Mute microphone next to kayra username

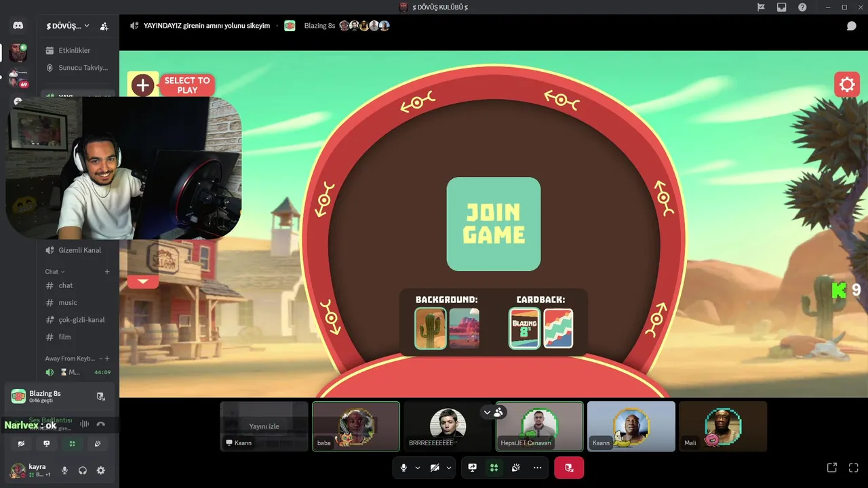[65, 470]
